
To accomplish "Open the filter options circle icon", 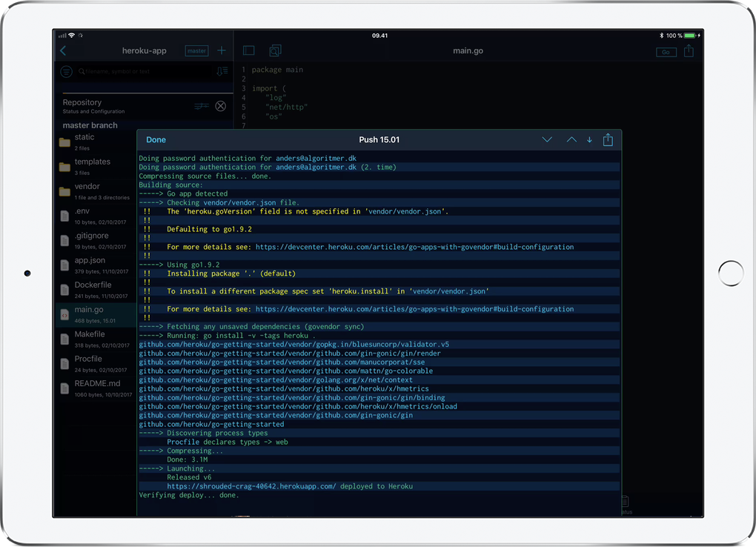I will click(x=67, y=72).
